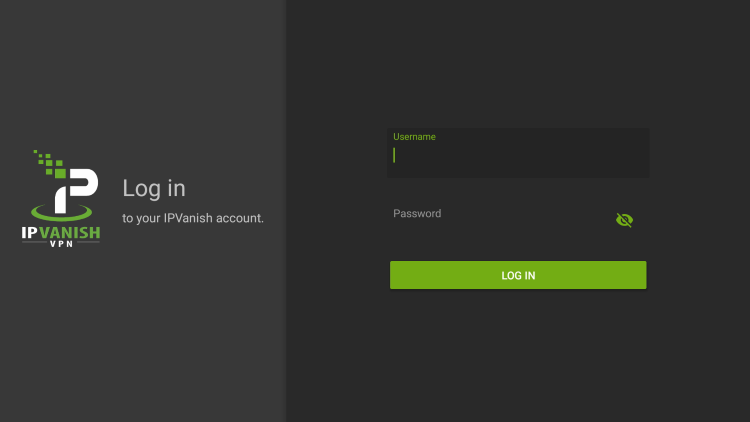The width and height of the screenshot is (750, 422).
Task: Click the empty area above Username field
Action: pos(518,62)
